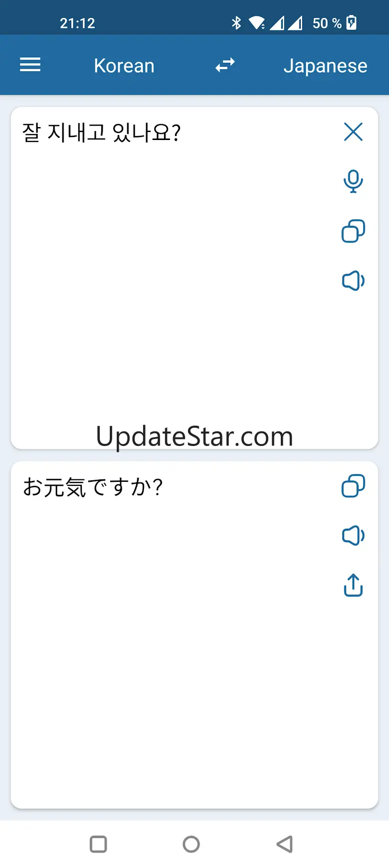The height and width of the screenshot is (868, 389).
Task: Choose target language Japanese
Action: [x=325, y=66]
